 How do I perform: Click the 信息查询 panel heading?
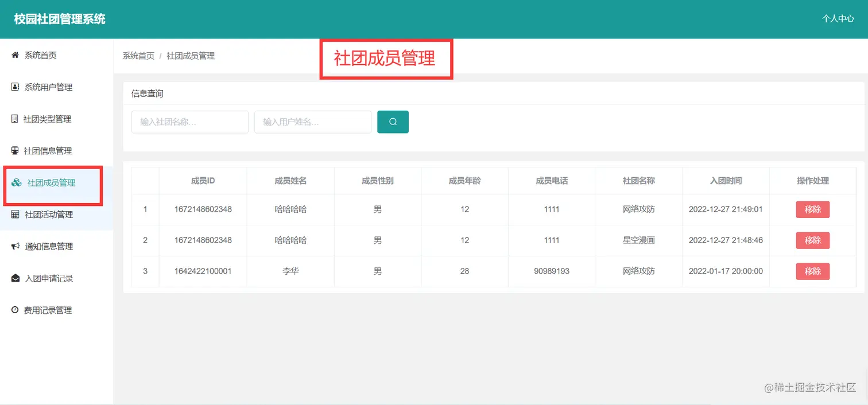coord(148,94)
